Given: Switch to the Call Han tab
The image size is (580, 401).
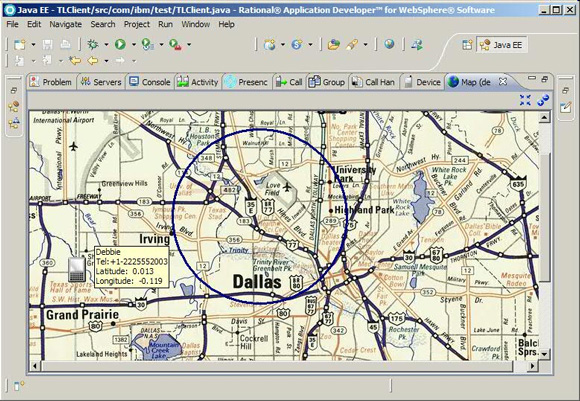Looking at the screenshot, I should tap(373, 82).
